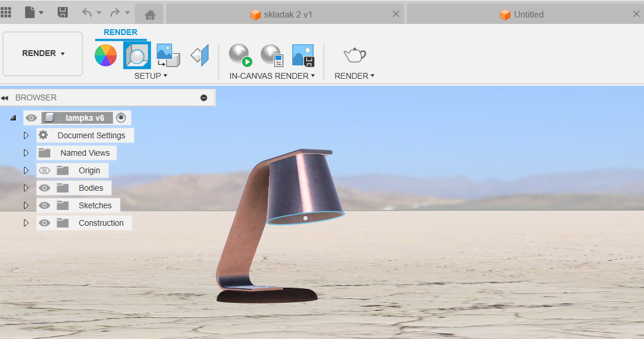Start In-Canvas Render
Image resolution: width=644 pixels, height=339 pixels.
click(240, 55)
